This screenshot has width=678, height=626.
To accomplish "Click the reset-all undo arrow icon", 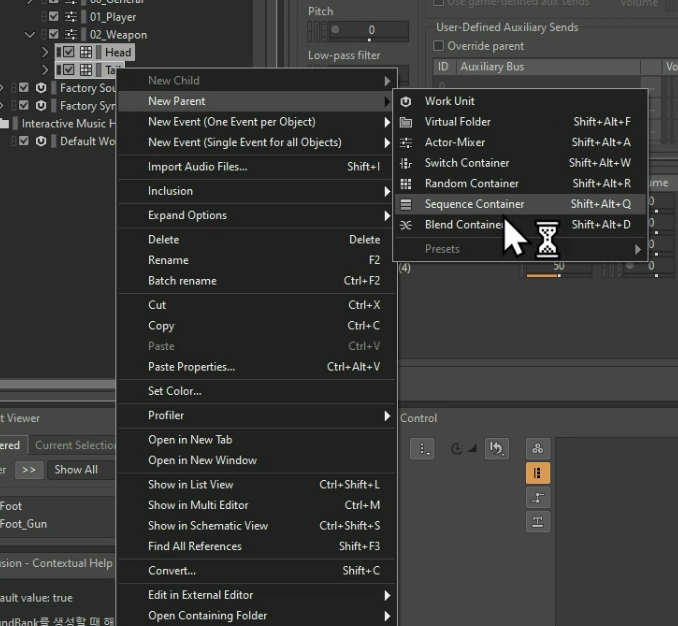I will coord(496,448).
